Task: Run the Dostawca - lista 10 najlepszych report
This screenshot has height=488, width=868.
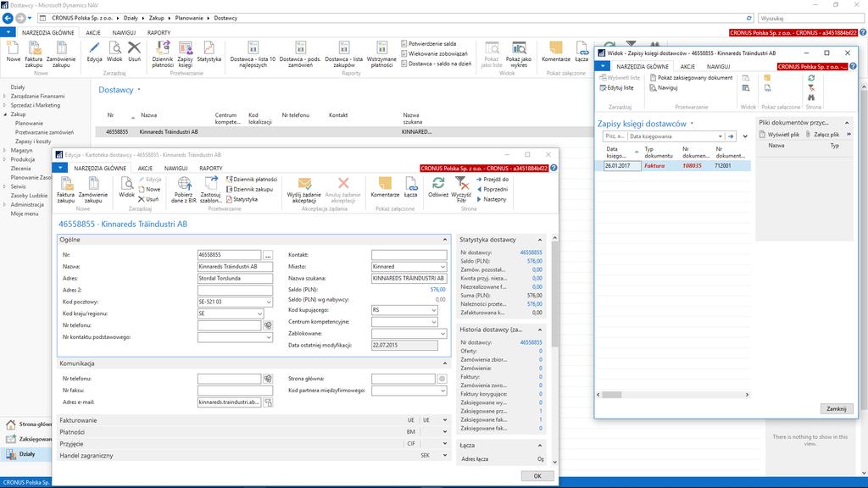Action: [253, 55]
